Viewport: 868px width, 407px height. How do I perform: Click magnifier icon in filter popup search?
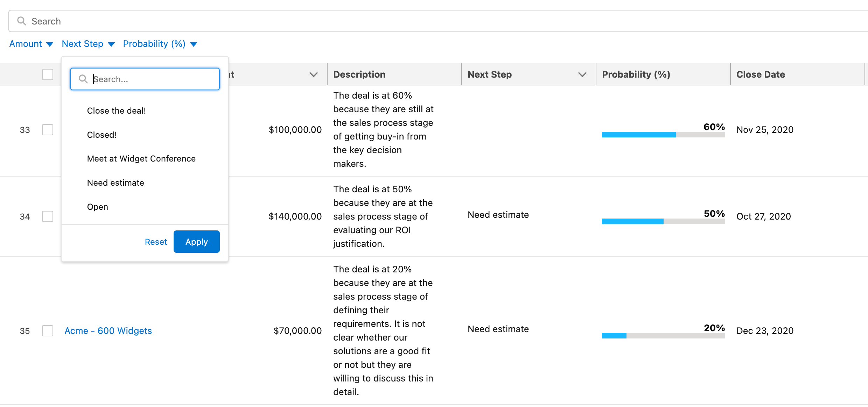click(83, 79)
